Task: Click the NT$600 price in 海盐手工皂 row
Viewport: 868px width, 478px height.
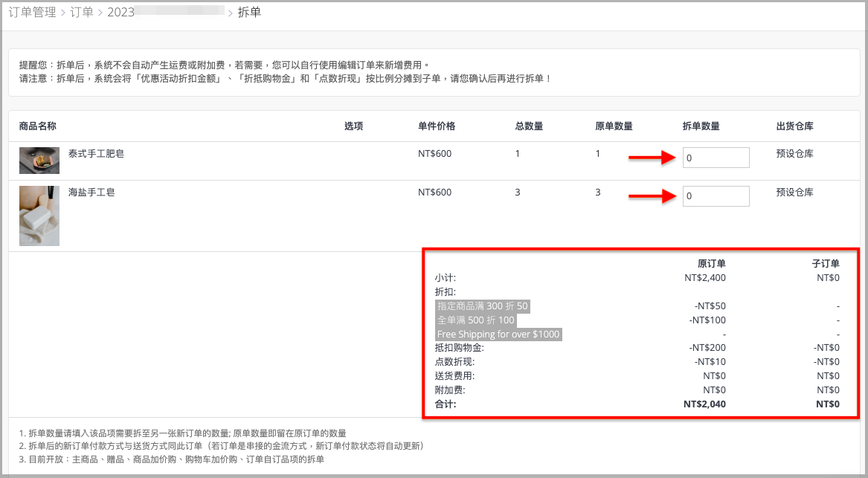Action: tap(434, 193)
